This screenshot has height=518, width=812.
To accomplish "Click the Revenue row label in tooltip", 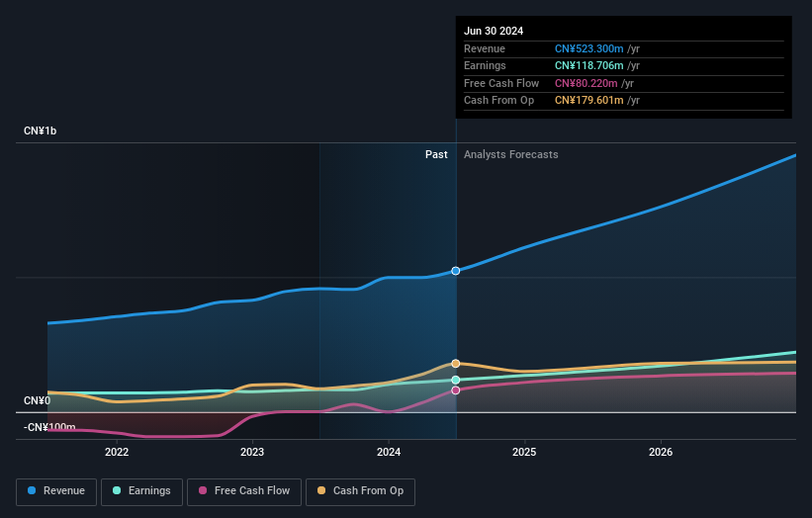I will pyautogui.click(x=485, y=48).
